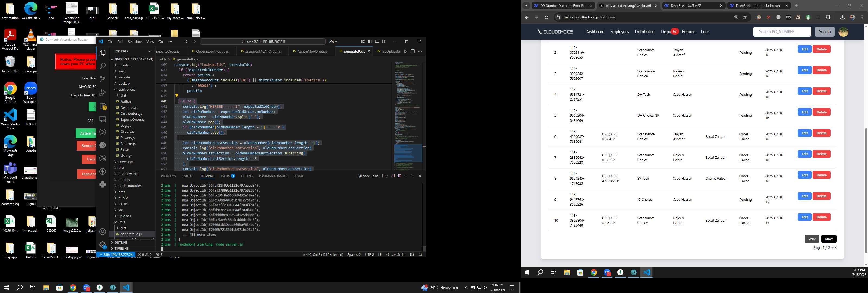Open Copilot icon in VS Code title bar
868x293 pixels.
(331, 42)
